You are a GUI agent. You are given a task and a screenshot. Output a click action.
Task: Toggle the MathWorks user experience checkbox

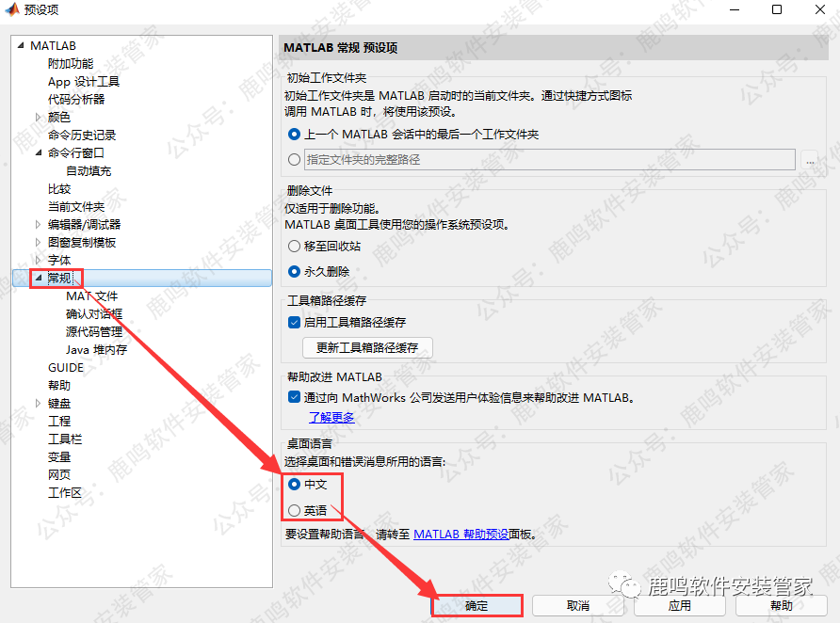click(294, 397)
